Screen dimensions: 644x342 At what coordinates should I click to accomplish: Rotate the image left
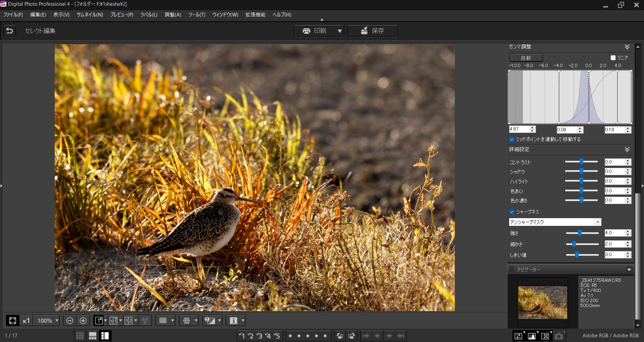click(340, 336)
